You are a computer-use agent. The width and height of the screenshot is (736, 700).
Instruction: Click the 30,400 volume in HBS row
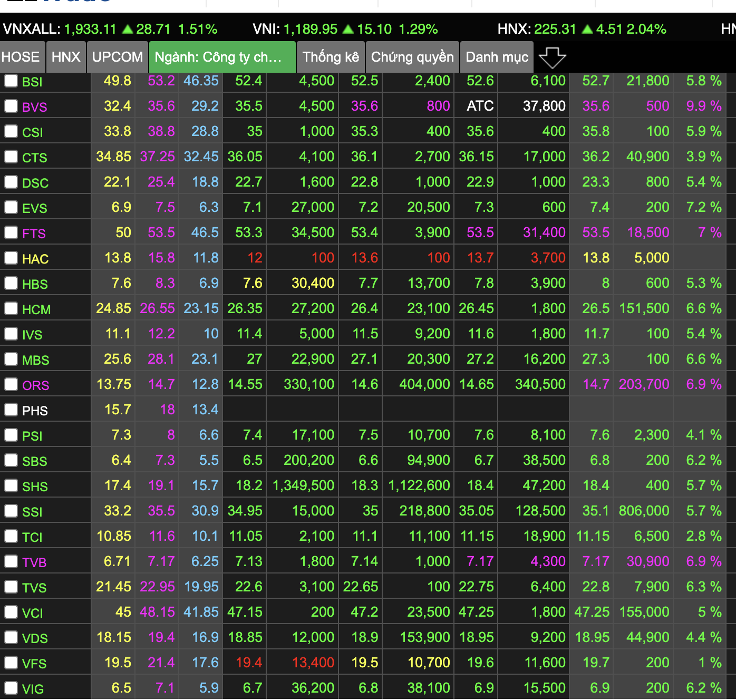point(313,283)
